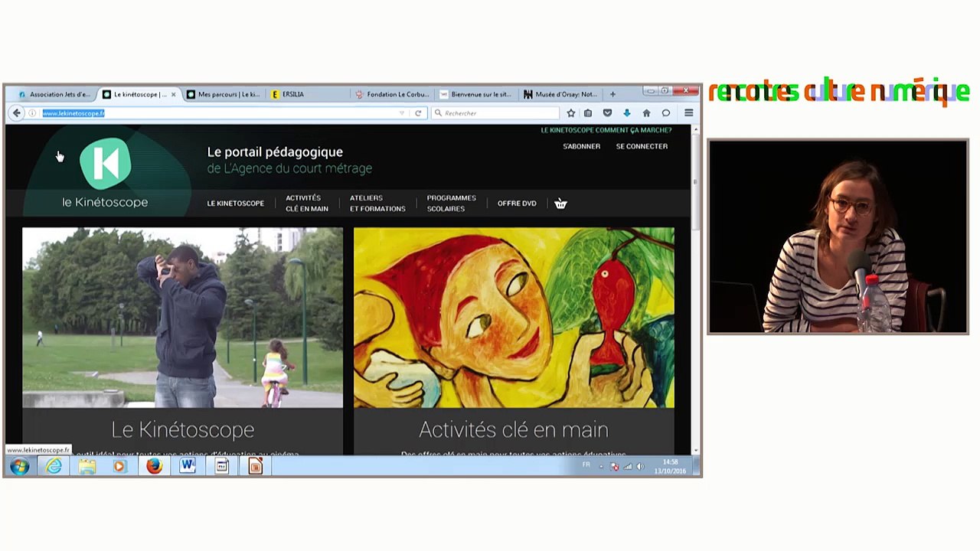
Task: Click the red flag Action Center tray icon
Action: [614, 466]
